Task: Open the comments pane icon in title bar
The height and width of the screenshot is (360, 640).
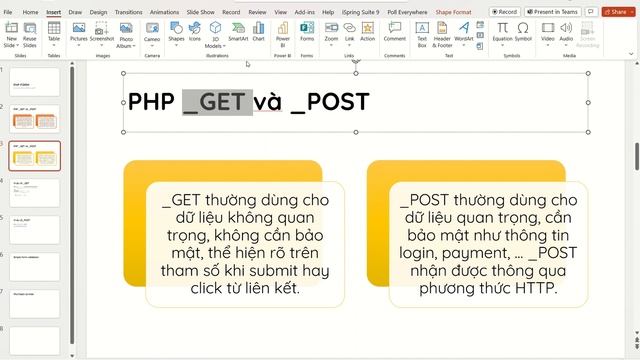Action: click(x=591, y=12)
